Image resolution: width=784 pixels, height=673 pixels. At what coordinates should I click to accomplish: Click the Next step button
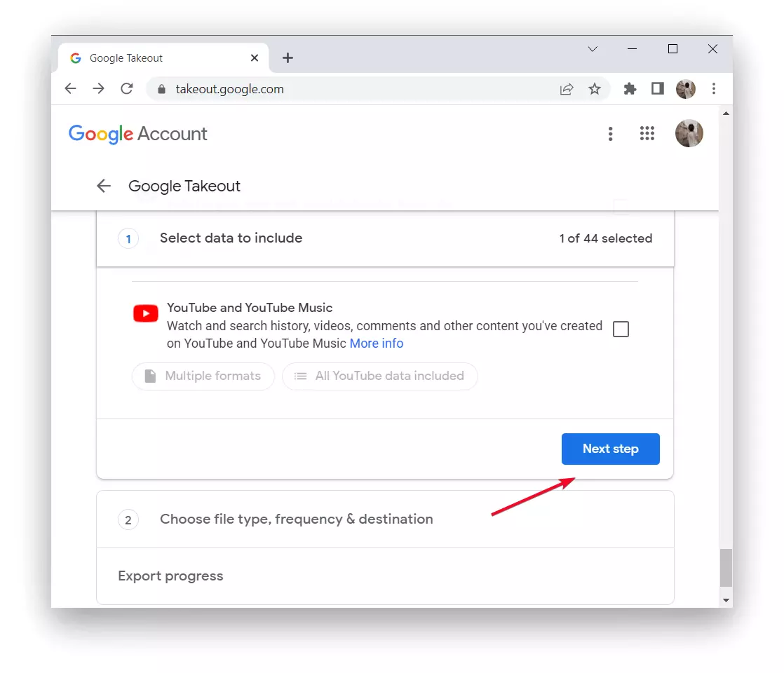(611, 449)
